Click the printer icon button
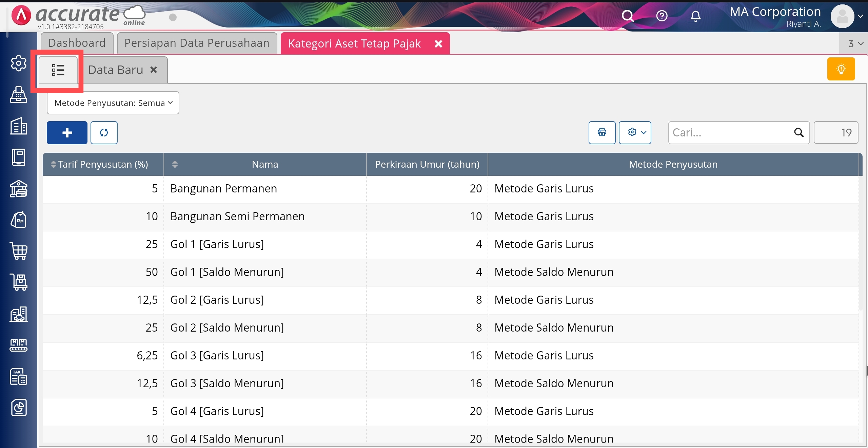Screen dimensions: 868x448 tap(602, 132)
